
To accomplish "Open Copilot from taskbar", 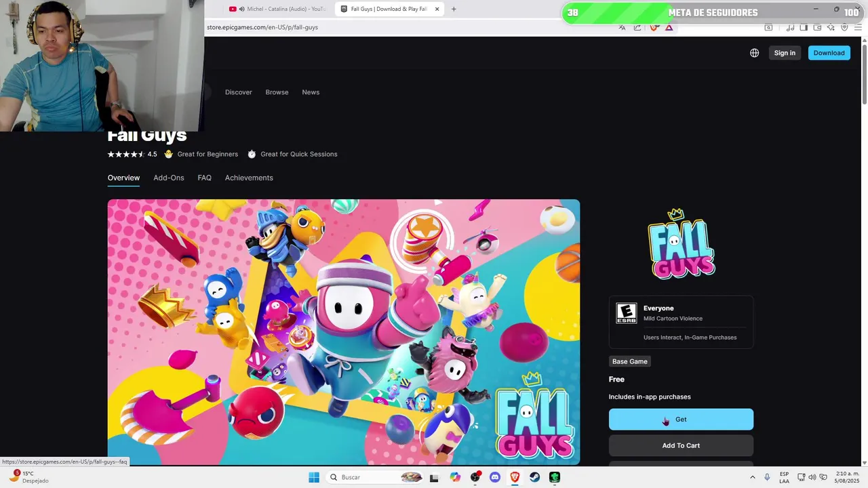I will 455,477.
